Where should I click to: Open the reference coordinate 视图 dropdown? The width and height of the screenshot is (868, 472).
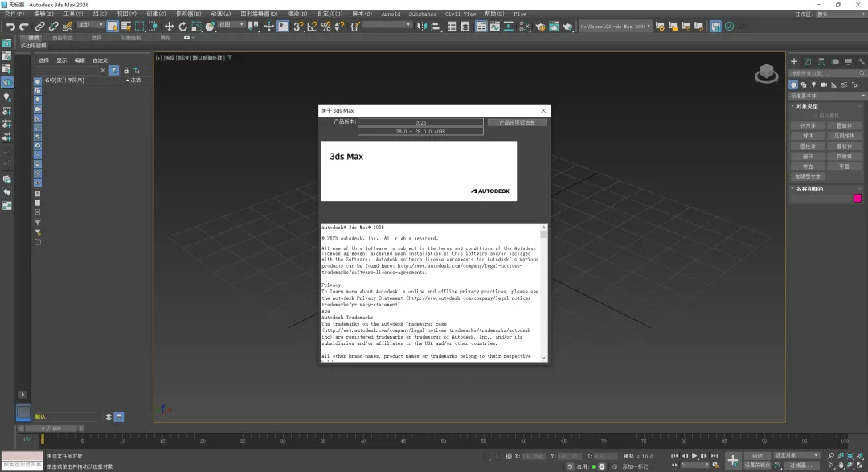tap(231, 25)
